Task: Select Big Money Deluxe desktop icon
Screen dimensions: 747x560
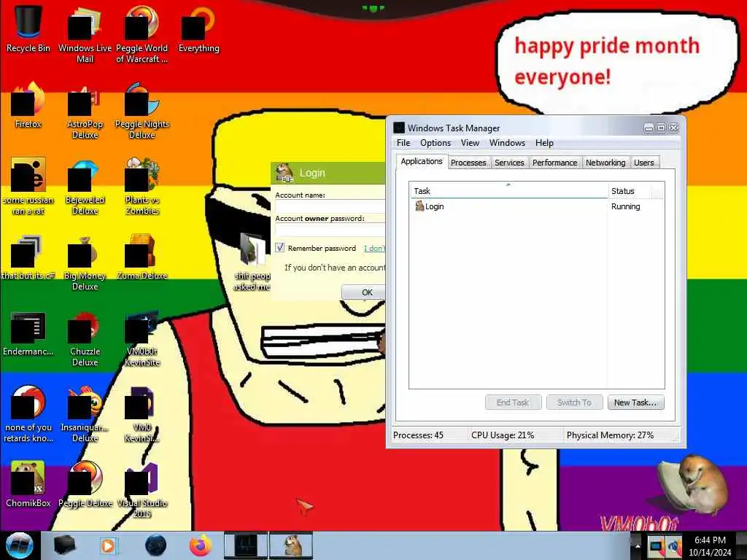Action: 85,262
